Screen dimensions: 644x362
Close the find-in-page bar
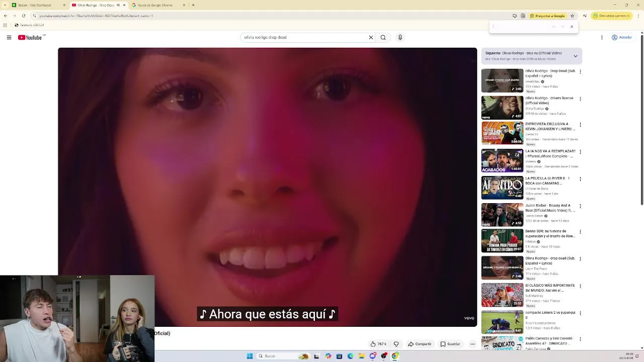[x=572, y=27]
